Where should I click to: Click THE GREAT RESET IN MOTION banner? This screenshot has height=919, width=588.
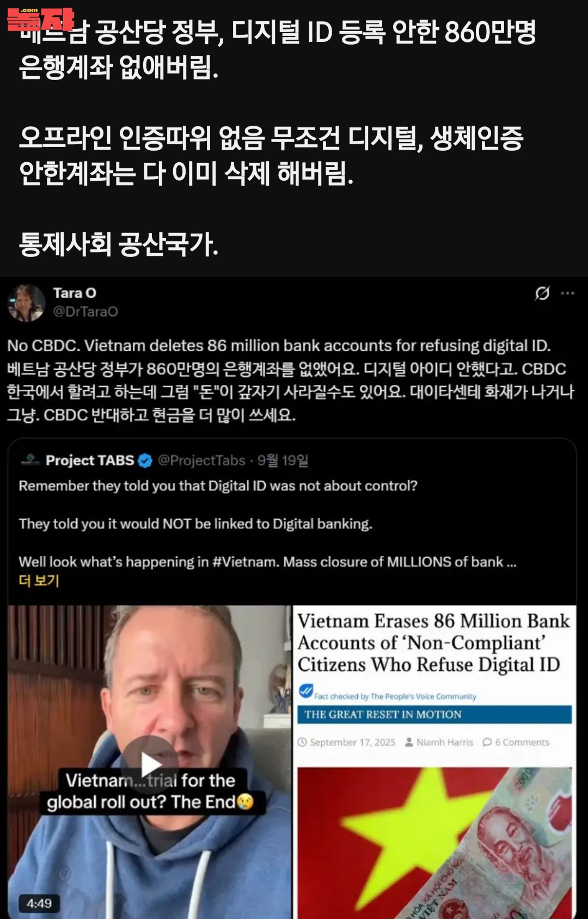click(434, 714)
